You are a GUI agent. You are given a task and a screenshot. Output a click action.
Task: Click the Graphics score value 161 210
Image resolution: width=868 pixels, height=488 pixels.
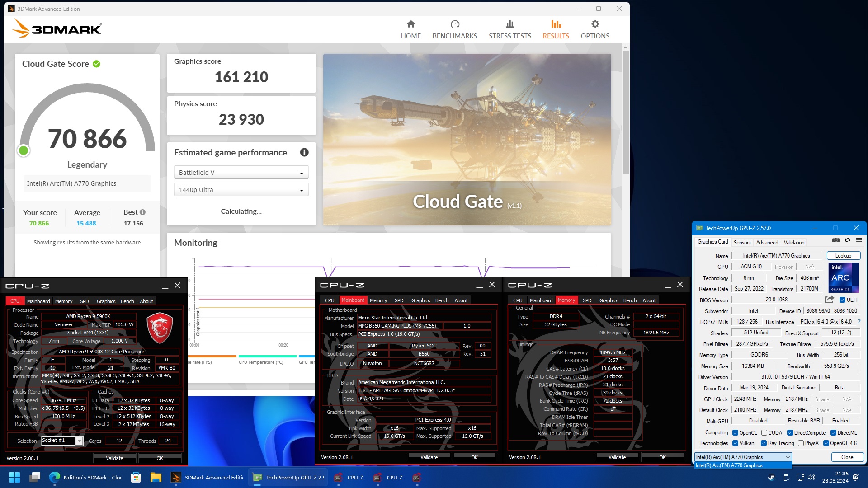coord(241,77)
